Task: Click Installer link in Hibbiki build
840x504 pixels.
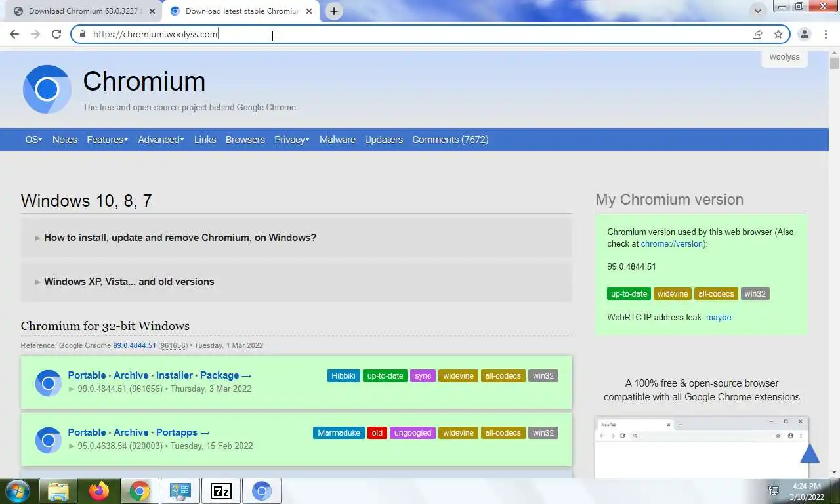Action: (x=175, y=375)
